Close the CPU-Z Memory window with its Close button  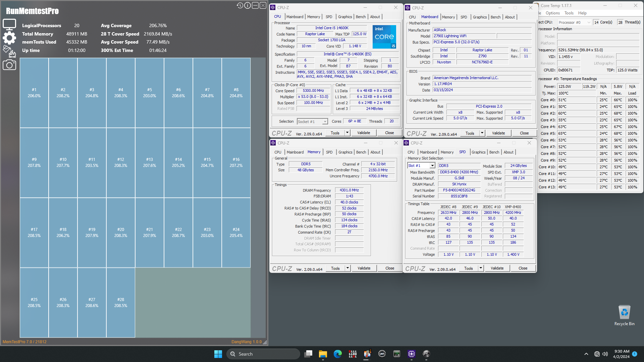click(389, 268)
